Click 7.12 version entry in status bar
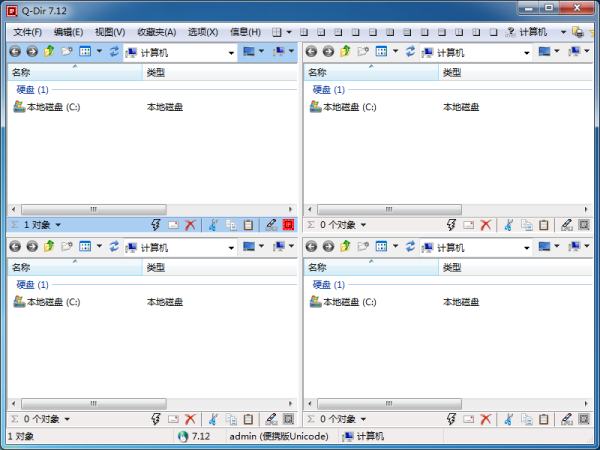600x450 pixels. tap(195, 436)
